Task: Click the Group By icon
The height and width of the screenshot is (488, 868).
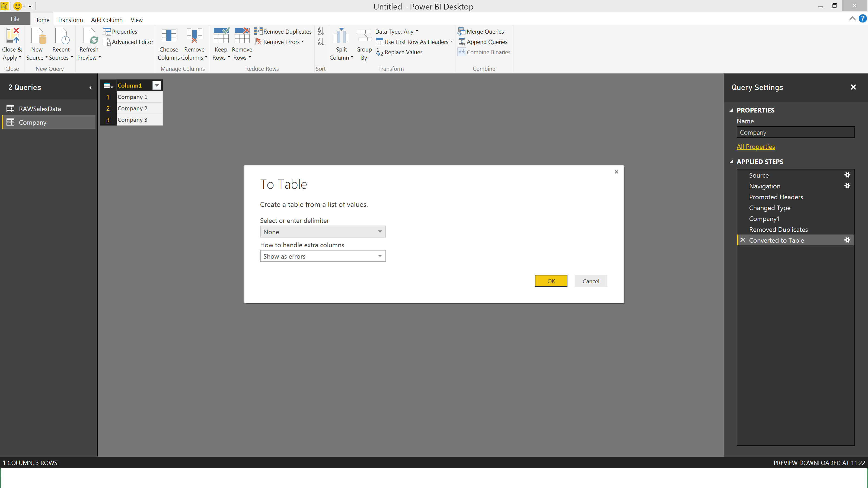Action: coord(364,36)
